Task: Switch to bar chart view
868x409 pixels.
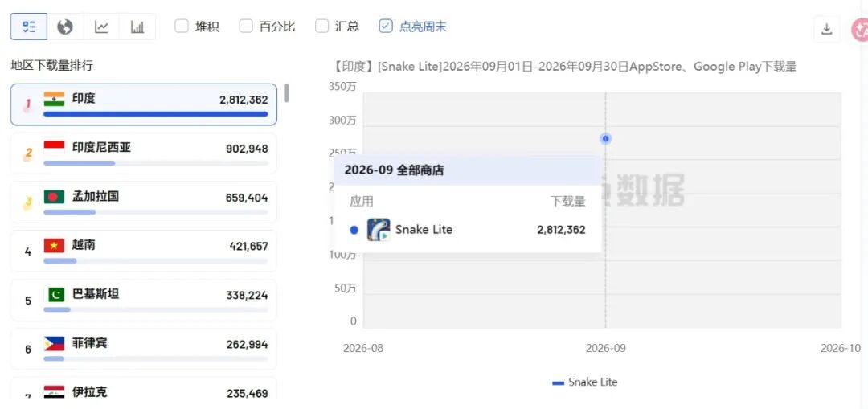Action: [x=137, y=27]
